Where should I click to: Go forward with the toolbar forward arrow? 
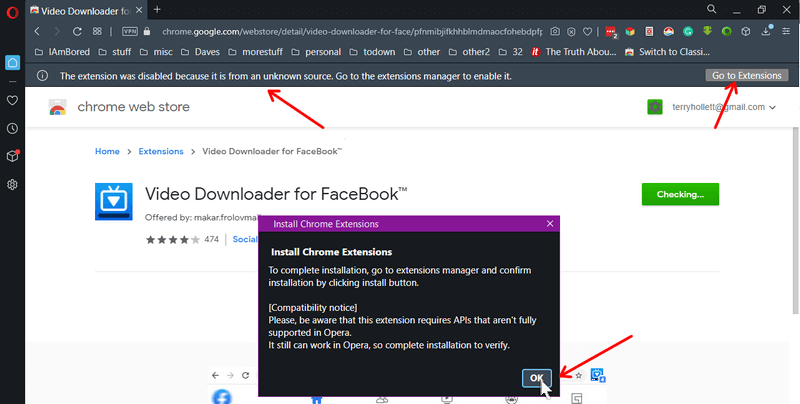(x=57, y=32)
